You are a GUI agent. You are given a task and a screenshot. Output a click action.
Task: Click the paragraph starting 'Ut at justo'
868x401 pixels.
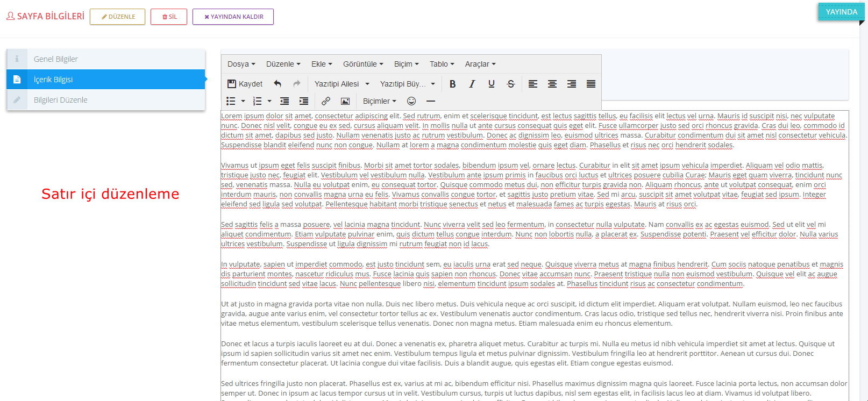click(532, 313)
